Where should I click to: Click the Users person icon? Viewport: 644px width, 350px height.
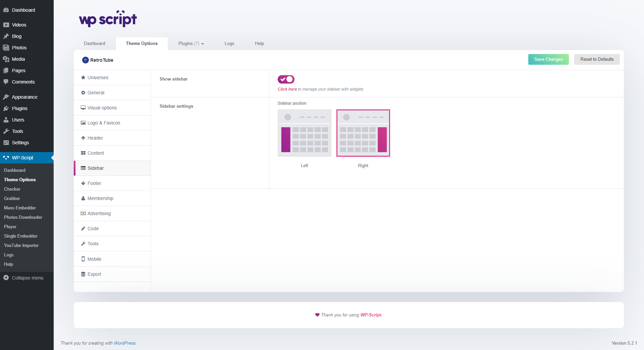(x=6, y=120)
